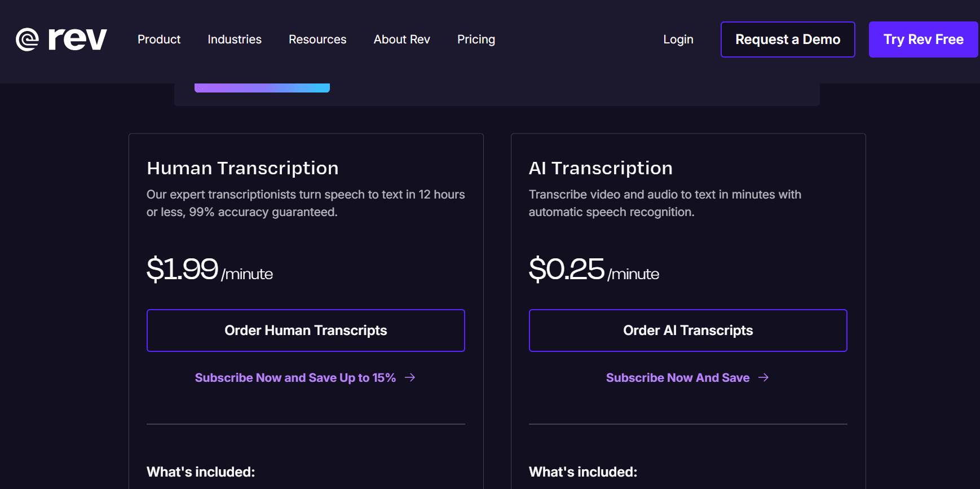This screenshot has width=980, height=489.
Task: Click the arrow icon after Subscribe Now And Save
Action: pos(763,377)
